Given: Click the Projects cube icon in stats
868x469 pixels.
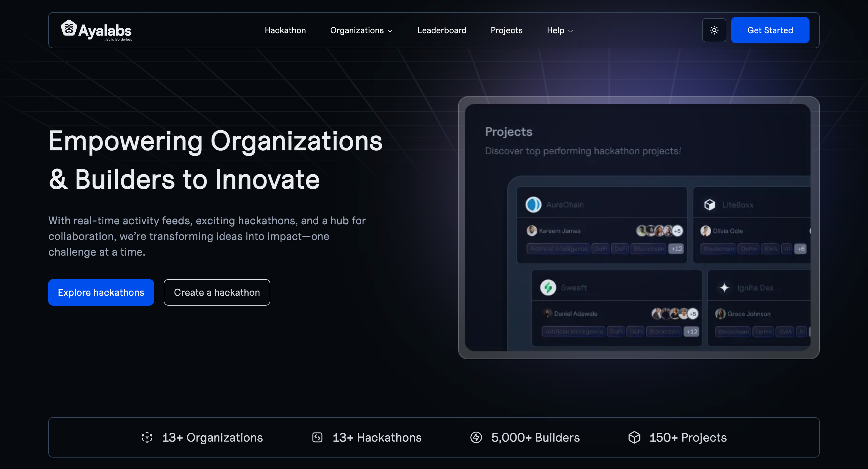Looking at the screenshot, I should click(634, 437).
